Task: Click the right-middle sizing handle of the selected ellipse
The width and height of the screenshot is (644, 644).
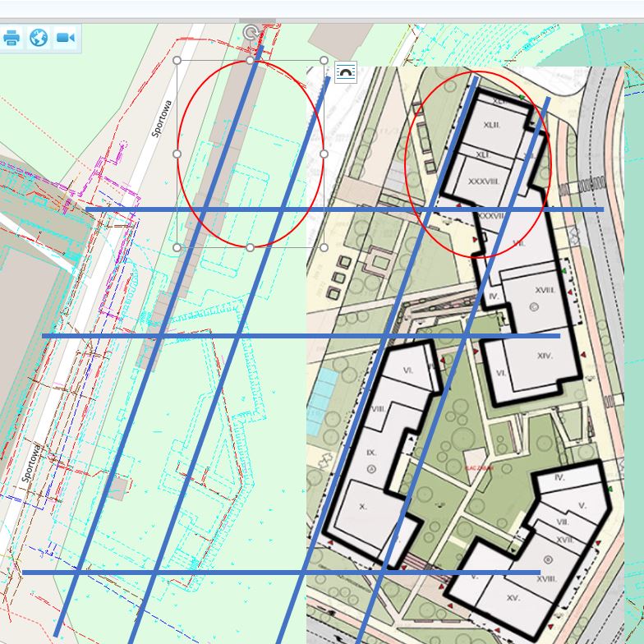Action: coord(324,154)
